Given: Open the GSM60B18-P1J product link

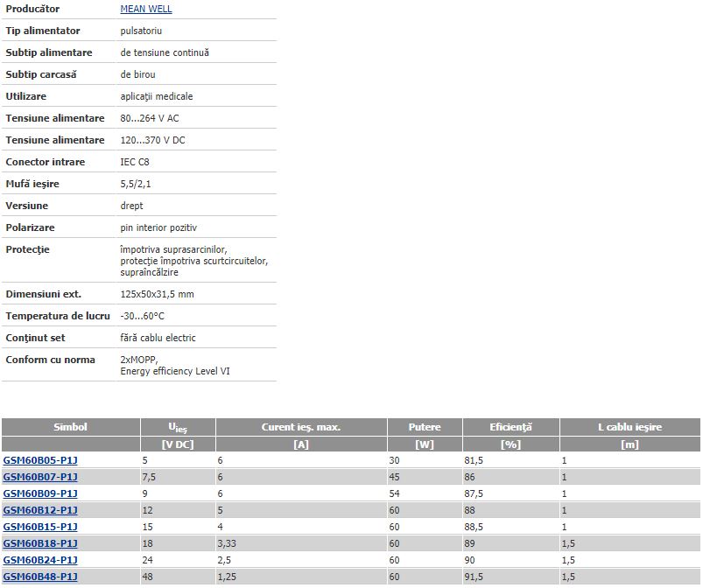Looking at the screenshot, I should (x=40, y=543).
